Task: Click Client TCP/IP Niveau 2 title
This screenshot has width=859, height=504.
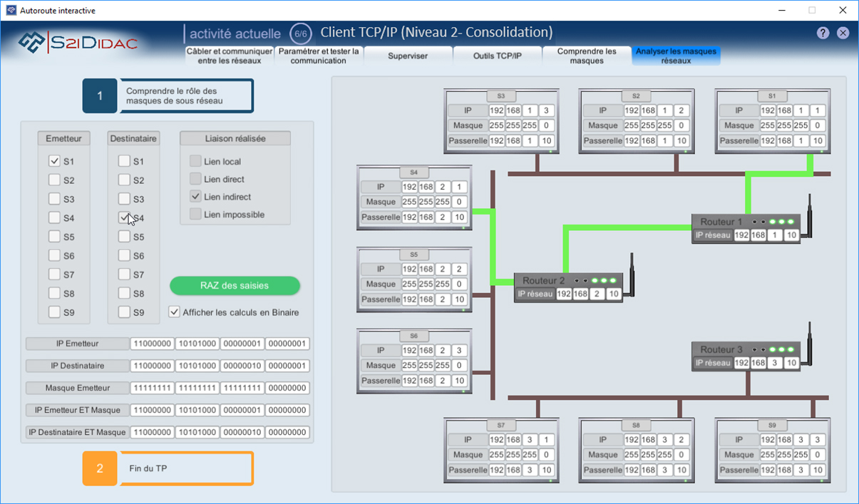Action: (436, 32)
